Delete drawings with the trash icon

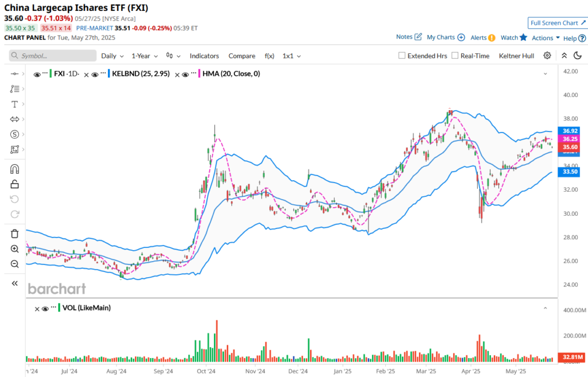(15, 234)
